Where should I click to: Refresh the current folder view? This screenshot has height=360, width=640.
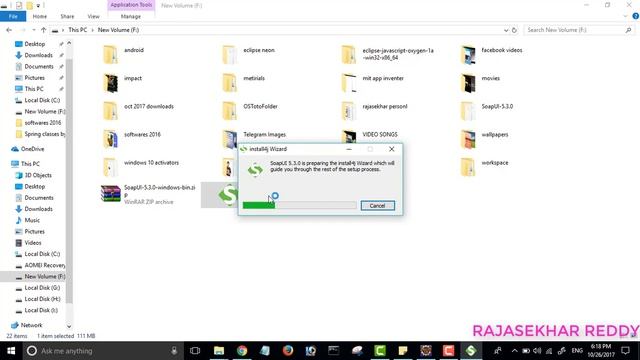(x=514, y=30)
